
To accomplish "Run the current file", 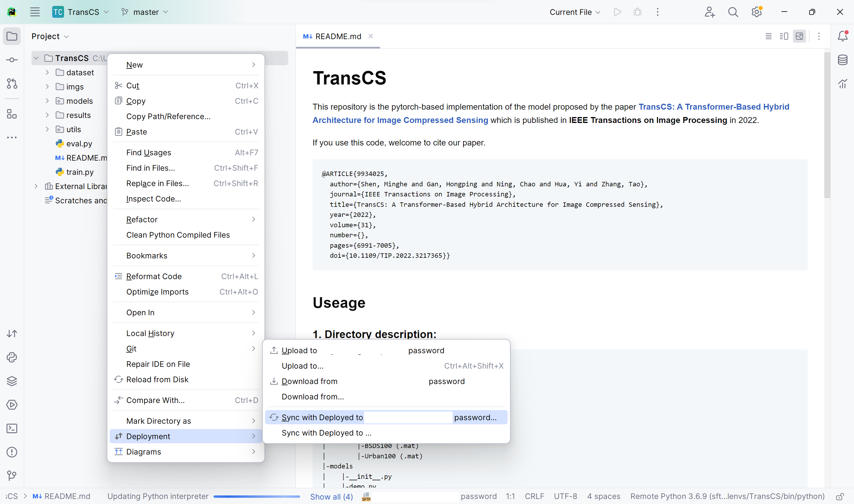I will (x=617, y=12).
